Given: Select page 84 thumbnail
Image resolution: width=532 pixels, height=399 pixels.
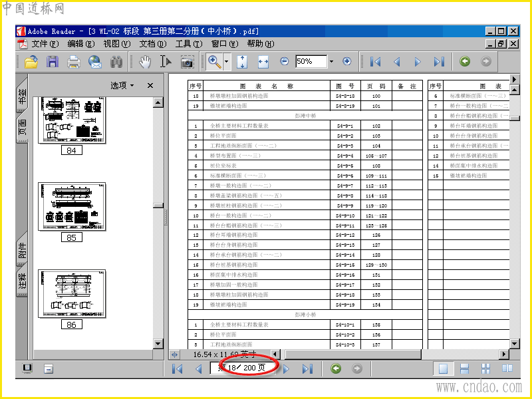Looking at the screenshot, I should [x=72, y=120].
